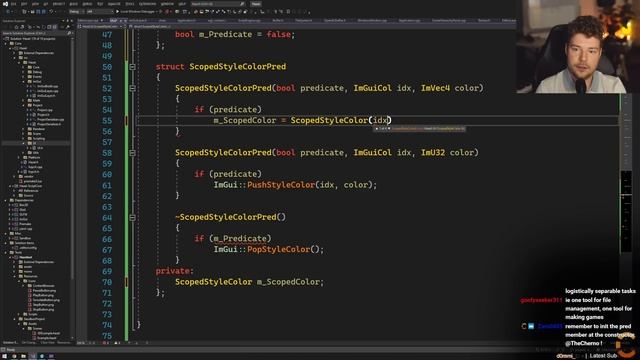
Task: Open the Edit menu
Action: (24, 4)
